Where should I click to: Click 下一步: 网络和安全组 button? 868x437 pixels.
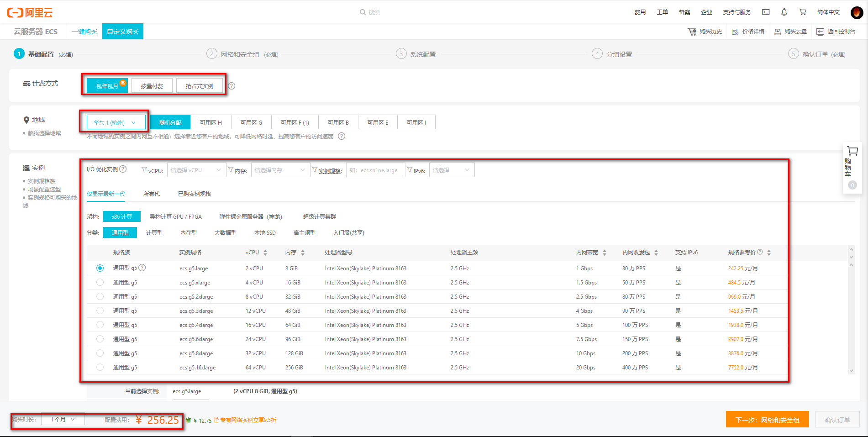[x=768, y=420]
